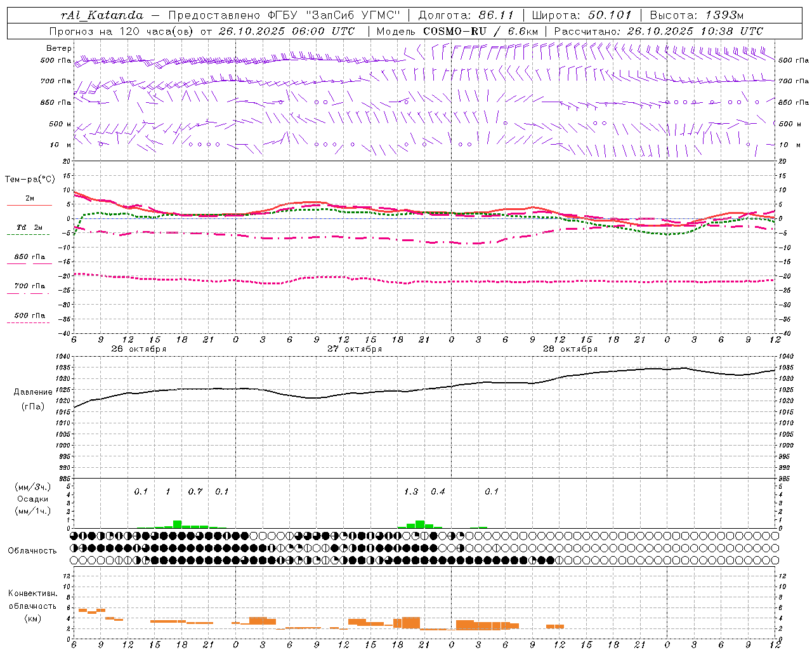
Task: Click the '(мм/3ч.)' precipitation unit label
Action: [33, 487]
